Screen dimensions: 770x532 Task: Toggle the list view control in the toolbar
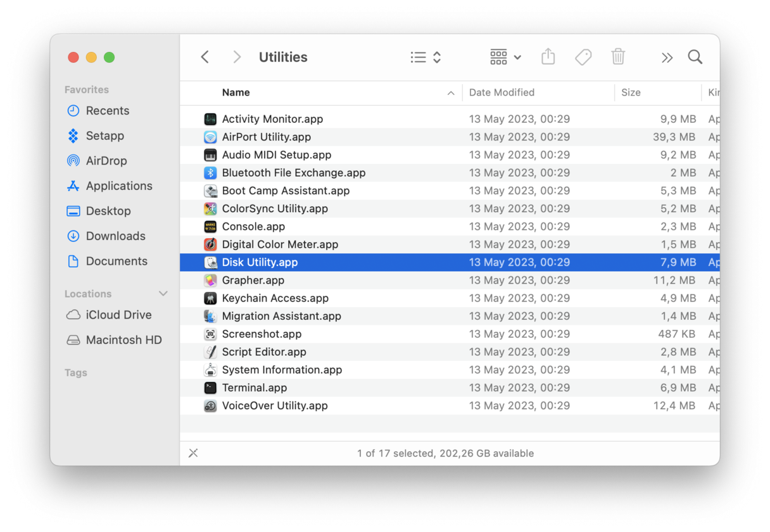(x=419, y=56)
